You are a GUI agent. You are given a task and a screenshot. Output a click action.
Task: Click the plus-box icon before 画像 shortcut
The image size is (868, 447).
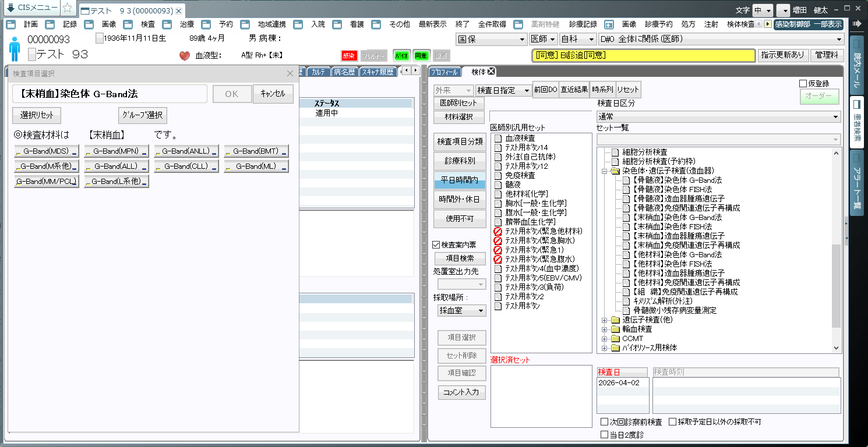(609, 24)
